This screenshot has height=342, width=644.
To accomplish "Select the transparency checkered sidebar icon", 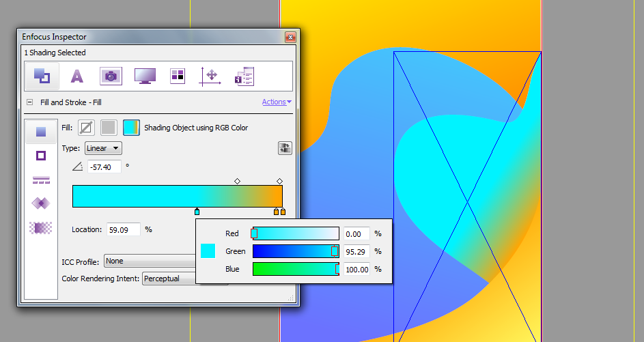I will click(41, 227).
